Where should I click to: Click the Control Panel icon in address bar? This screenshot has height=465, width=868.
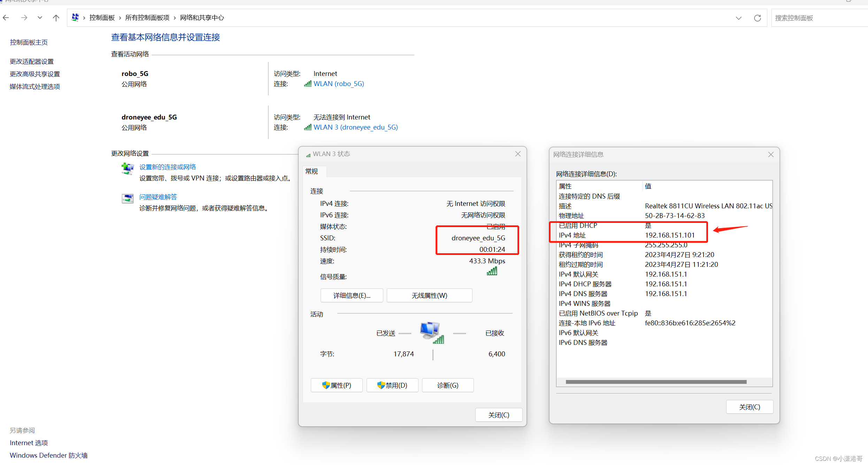tap(75, 17)
